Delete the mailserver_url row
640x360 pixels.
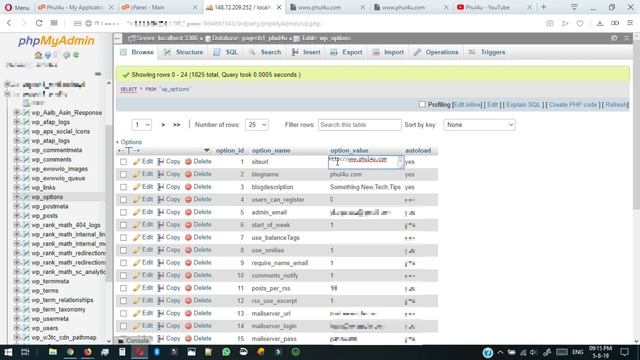(198, 313)
